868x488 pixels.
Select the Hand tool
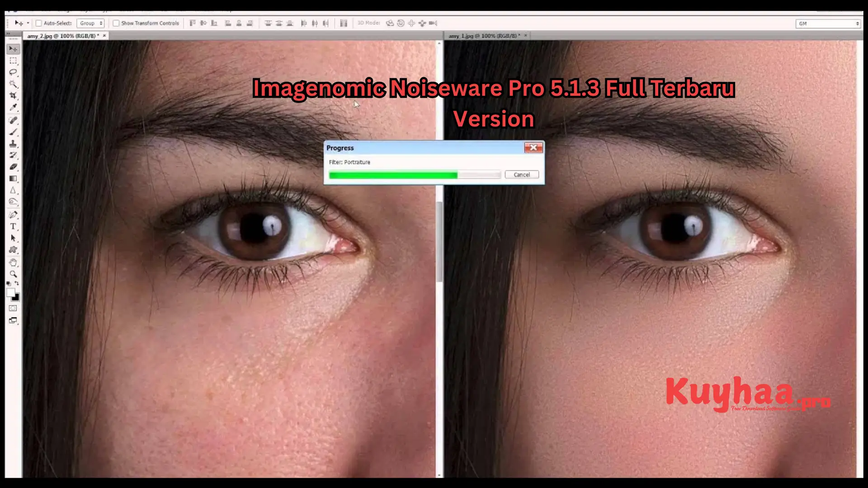(13, 263)
